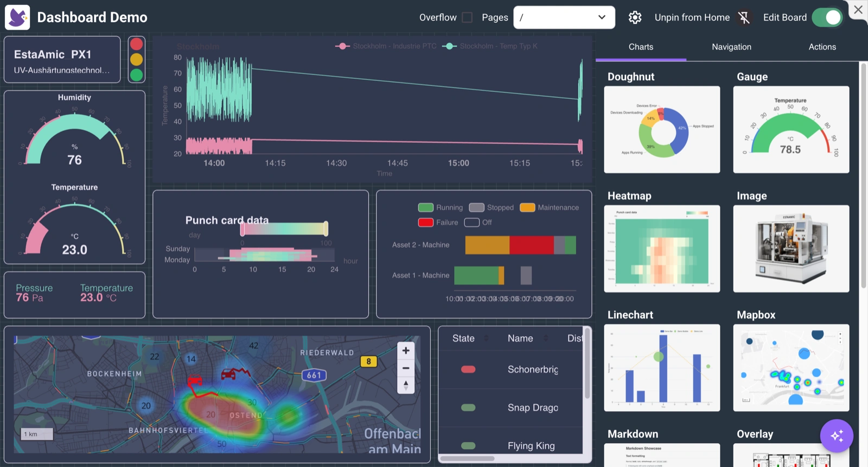Open the Actions tab
Screen dimensions: 868x467
click(x=822, y=47)
